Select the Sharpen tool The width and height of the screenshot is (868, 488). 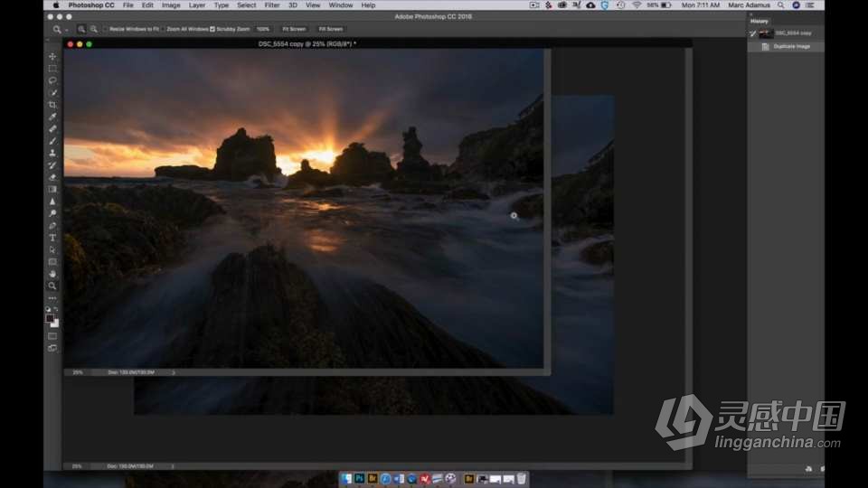click(x=52, y=202)
